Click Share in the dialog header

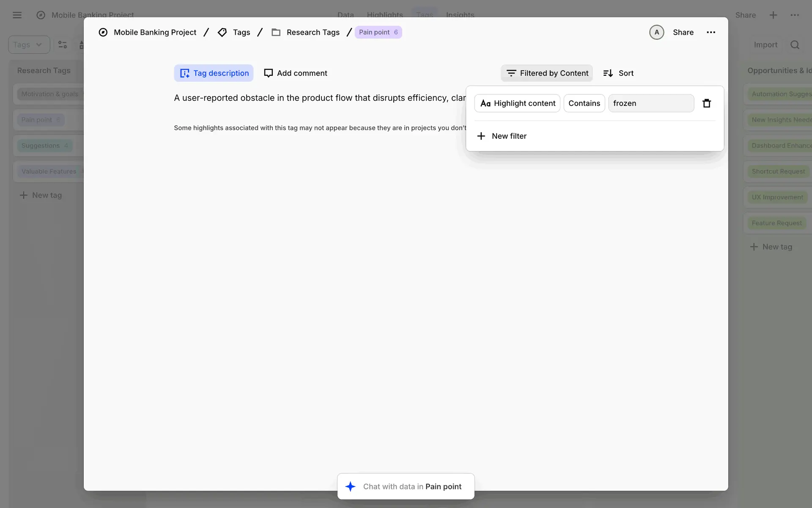pyautogui.click(x=683, y=33)
